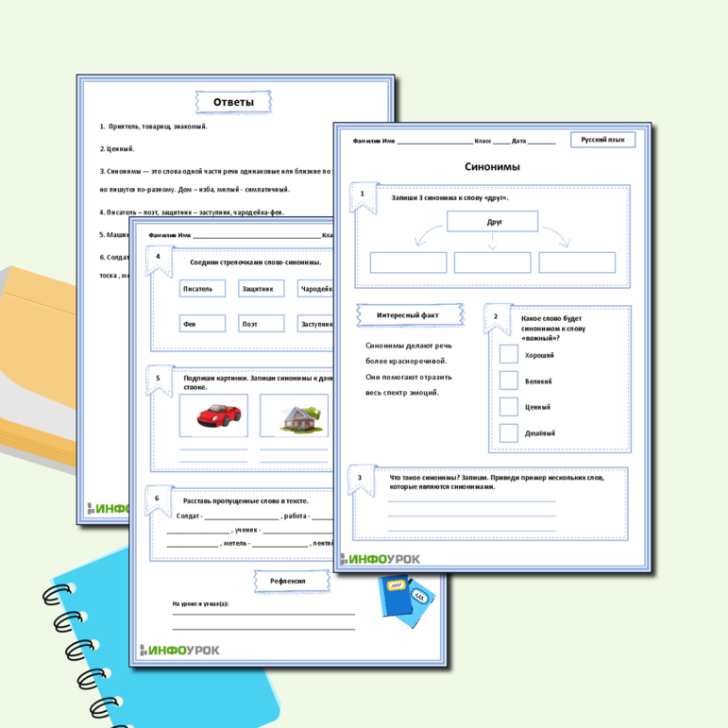Click the house picture
Image resolution: width=728 pixels, height=728 pixels.
(294, 415)
